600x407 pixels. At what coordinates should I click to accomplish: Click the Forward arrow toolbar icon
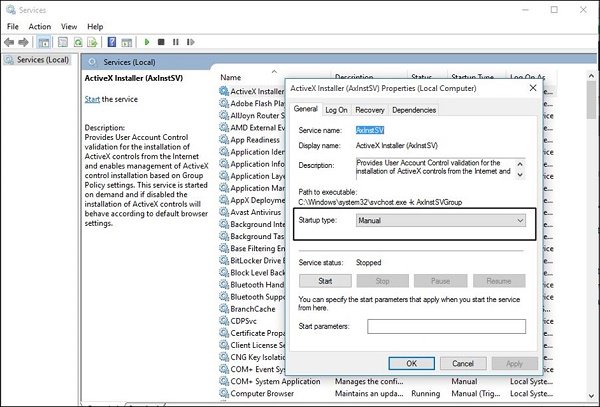coord(25,42)
